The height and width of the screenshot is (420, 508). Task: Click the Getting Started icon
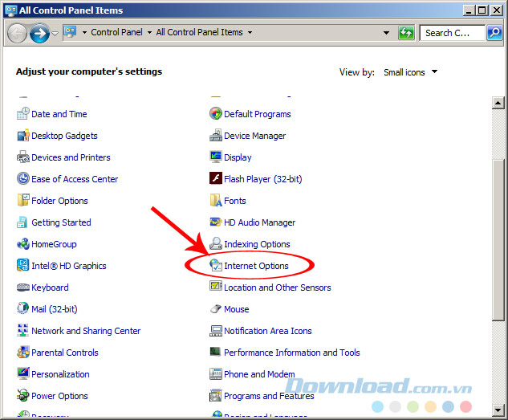tap(23, 222)
